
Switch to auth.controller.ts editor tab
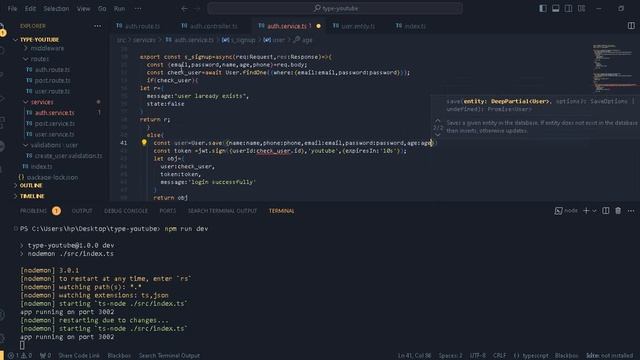(x=209, y=26)
